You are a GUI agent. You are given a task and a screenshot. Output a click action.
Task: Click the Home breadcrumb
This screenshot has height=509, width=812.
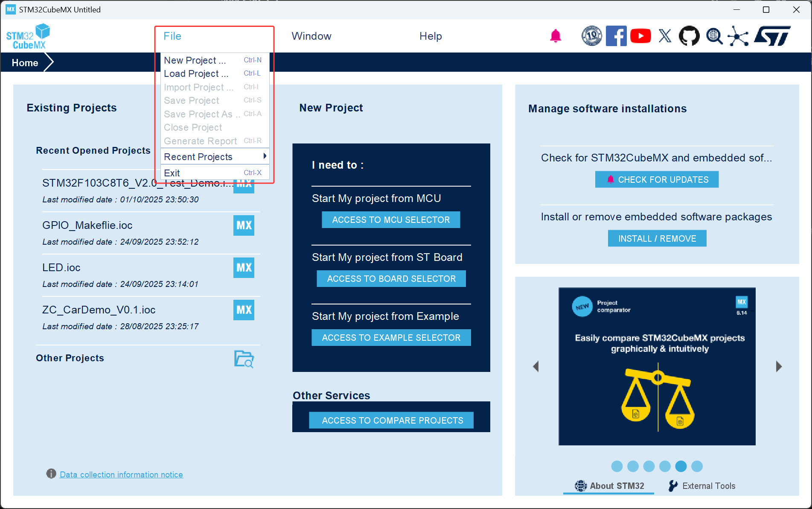pos(25,63)
